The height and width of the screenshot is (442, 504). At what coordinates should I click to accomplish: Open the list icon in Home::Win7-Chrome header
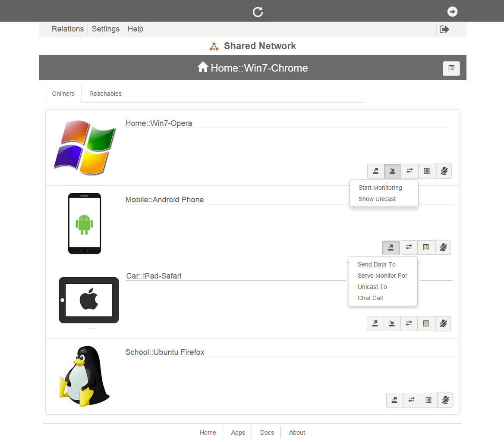(451, 69)
